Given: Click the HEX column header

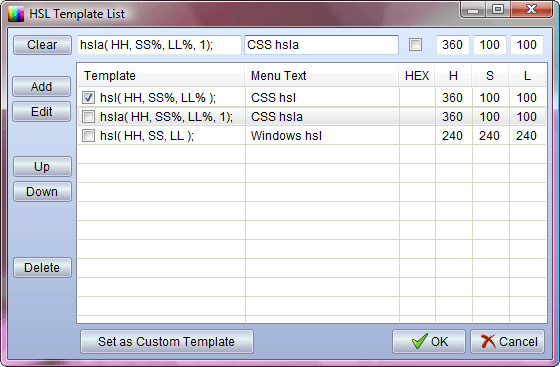Looking at the screenshot, I should click(x=417, y=76).
